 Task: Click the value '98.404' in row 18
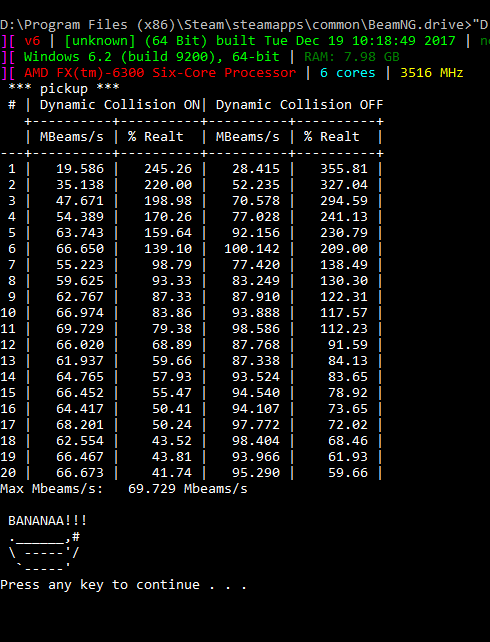click(256, 440)
